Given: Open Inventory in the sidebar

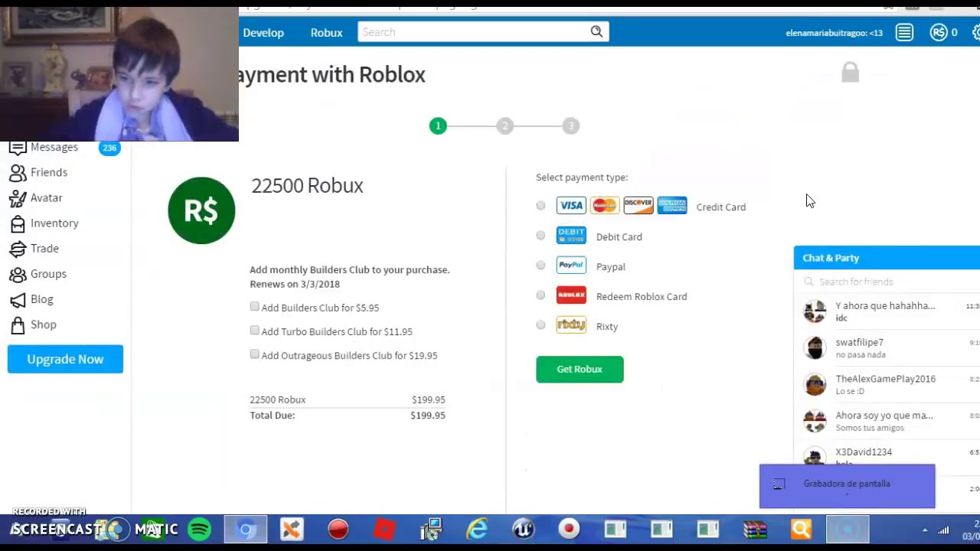Looking at the screenshot, I should tap(54, 223).
